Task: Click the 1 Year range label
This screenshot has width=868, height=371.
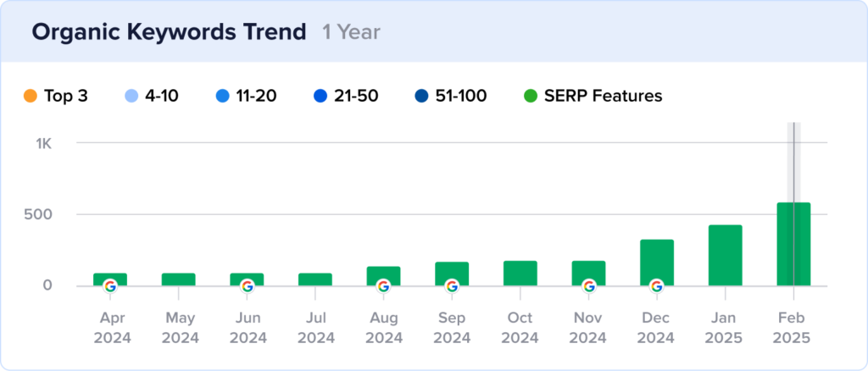Action: pos(352,32)
